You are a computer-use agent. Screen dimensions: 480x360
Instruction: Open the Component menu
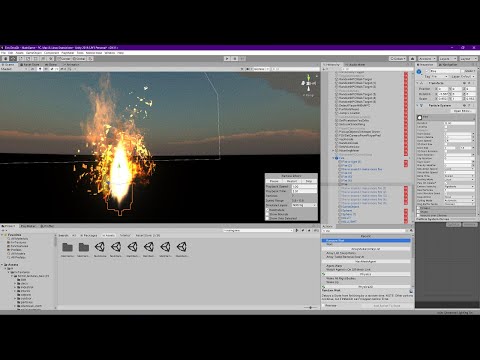click(x=51, y=53)
